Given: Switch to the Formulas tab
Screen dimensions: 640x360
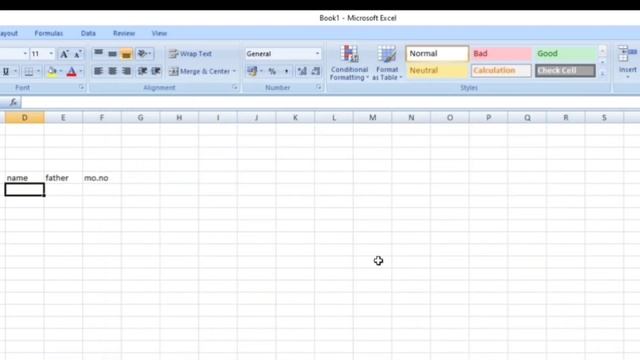Looking at the screenshot, I should pyautogui.click(x=49, y=33).
